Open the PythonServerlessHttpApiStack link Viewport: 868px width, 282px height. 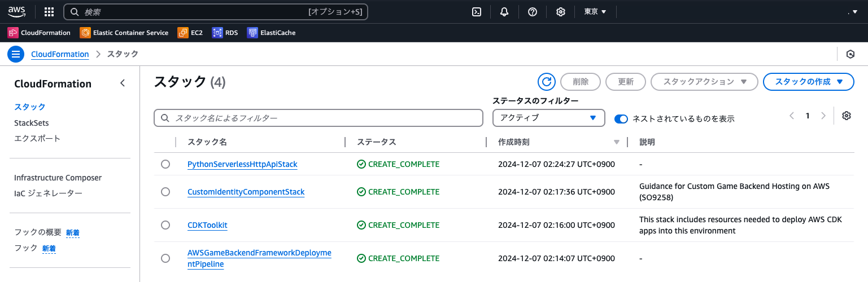[x=242, y=164]
